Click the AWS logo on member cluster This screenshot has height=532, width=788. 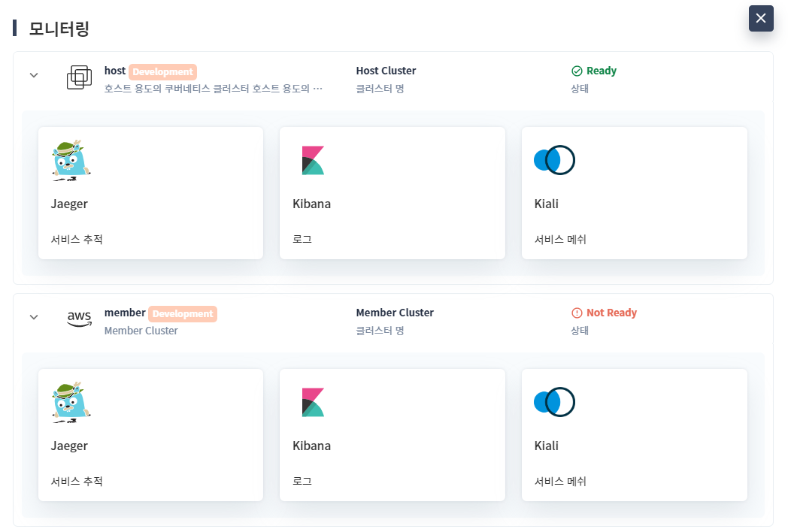coord(80,319)
